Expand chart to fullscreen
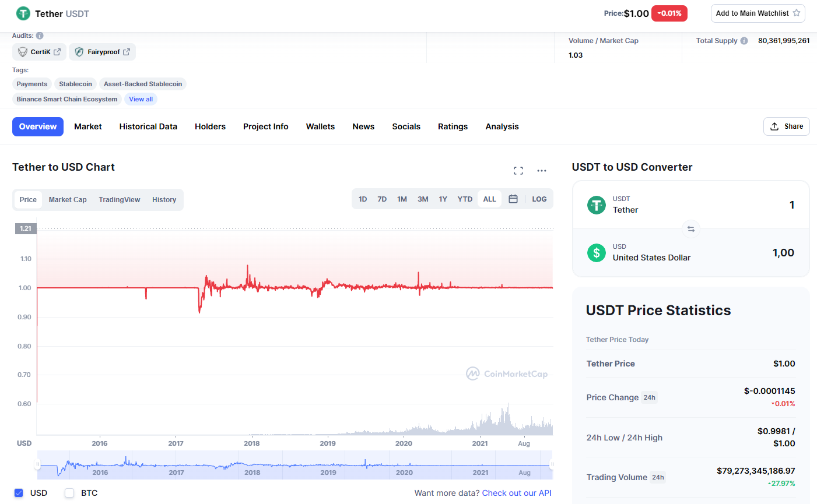 (x=518, y=171)
